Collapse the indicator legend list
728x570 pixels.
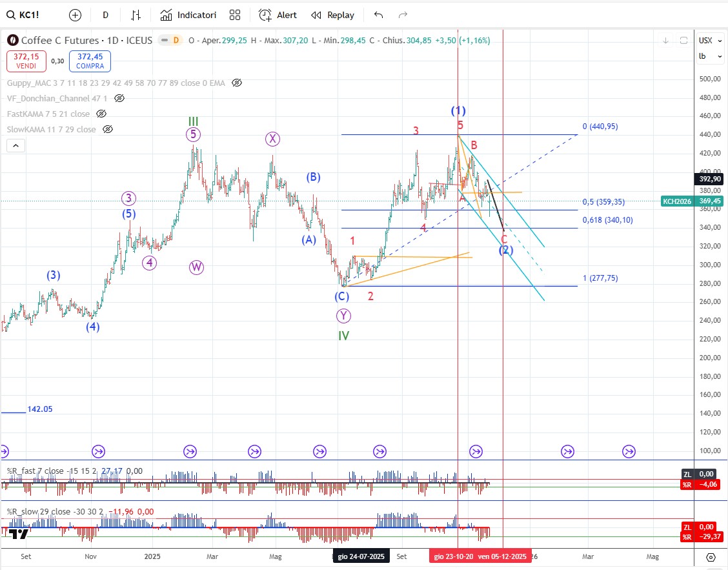[16, 147]
